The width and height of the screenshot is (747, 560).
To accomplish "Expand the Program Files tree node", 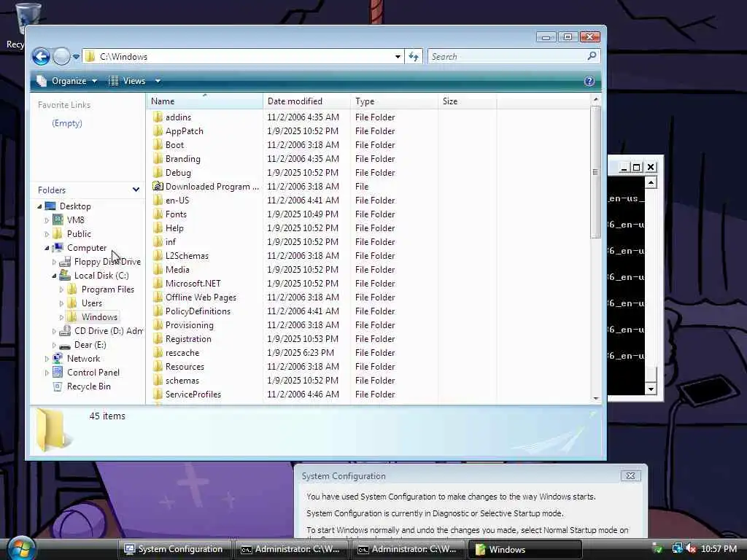I will (x=61, y=289).
